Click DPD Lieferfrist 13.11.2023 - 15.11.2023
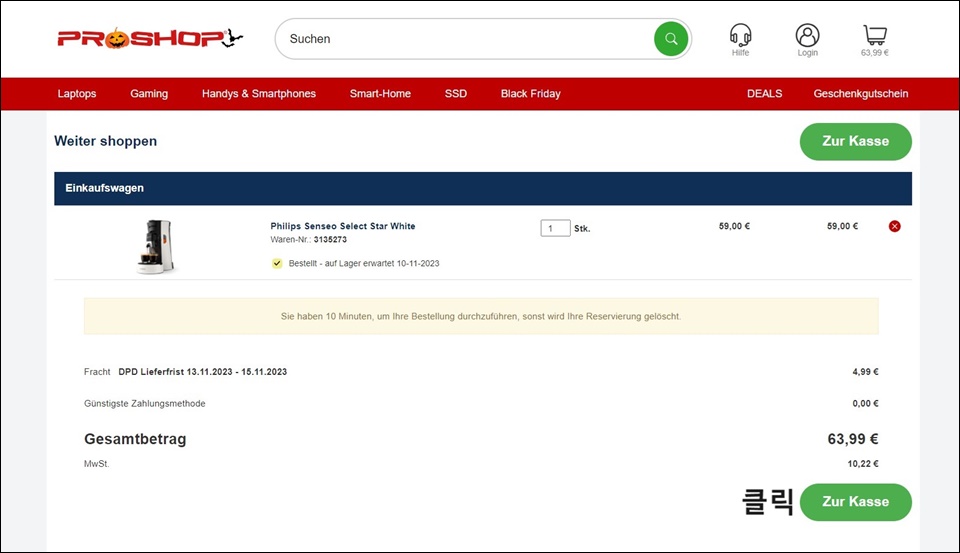Image resolution: width=960 pixels, height=553 pixels. [203, 372]
